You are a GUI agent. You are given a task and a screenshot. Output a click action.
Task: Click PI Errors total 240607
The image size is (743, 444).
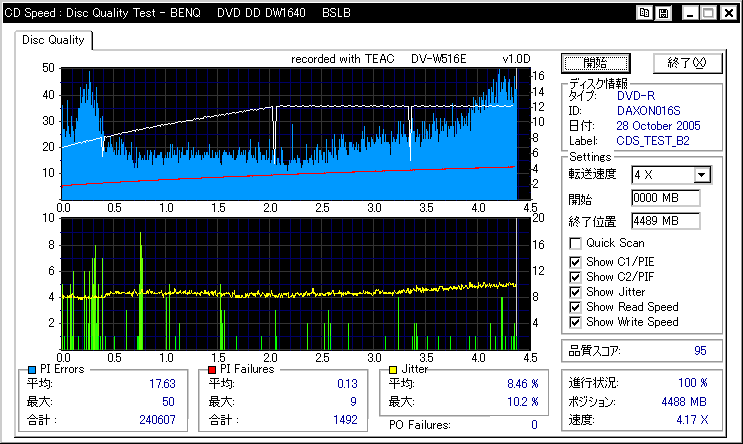(x=157, y=420)
